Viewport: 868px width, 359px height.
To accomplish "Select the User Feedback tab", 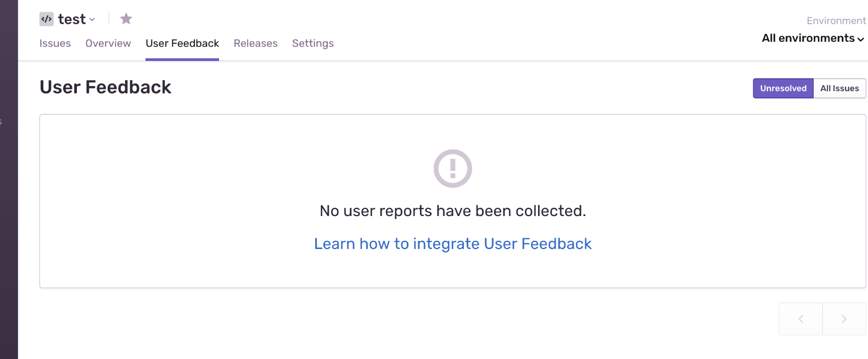I will tap(182, 43).
